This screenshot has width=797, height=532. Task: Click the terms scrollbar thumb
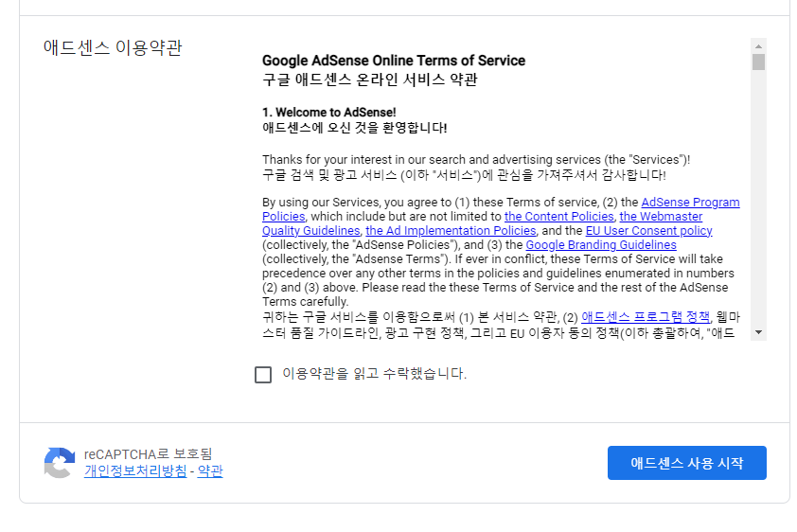tap(758, 62)
